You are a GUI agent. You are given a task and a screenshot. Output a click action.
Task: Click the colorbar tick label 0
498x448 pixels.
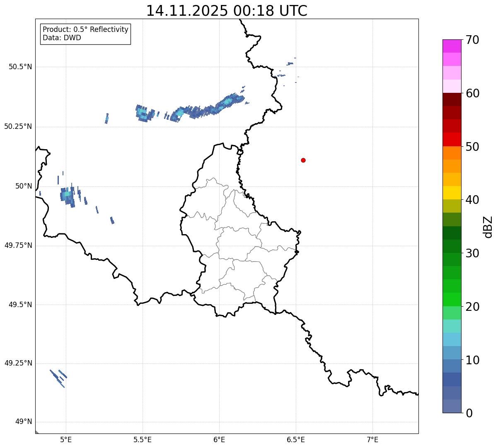click(x=469, y=413)
